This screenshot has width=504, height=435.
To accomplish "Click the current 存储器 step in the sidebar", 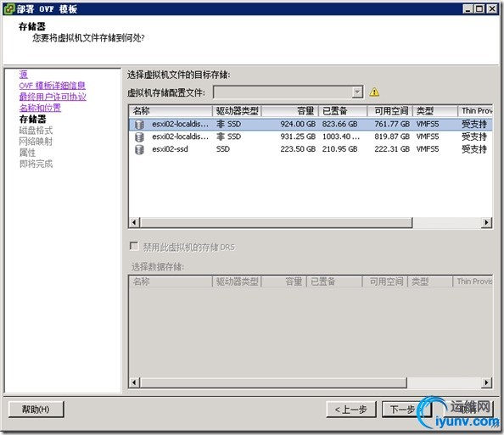I will pos(32,120).
